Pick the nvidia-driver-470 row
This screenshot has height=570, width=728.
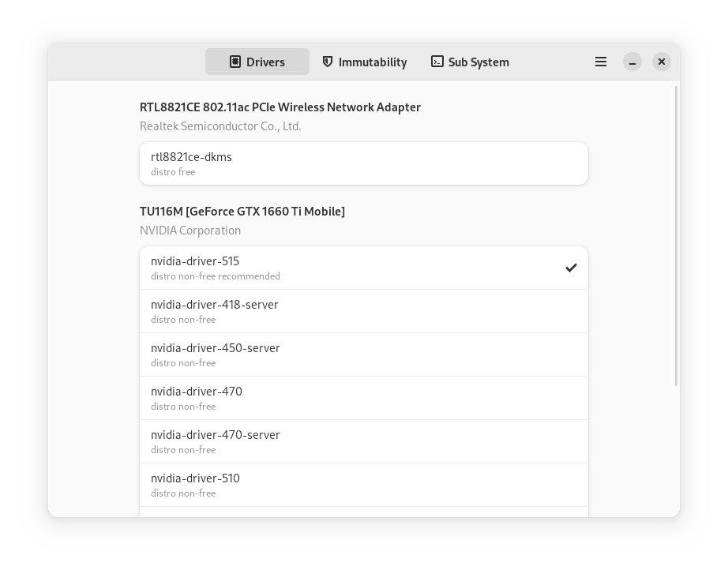(364, 398)
